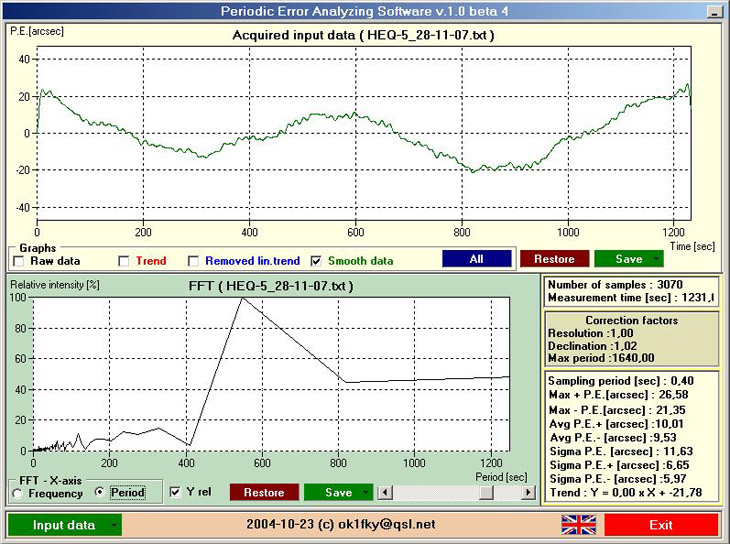Screen dimensions: 730x544
Task: Click the UK flag language icon
Action: [x=578, y=525]
